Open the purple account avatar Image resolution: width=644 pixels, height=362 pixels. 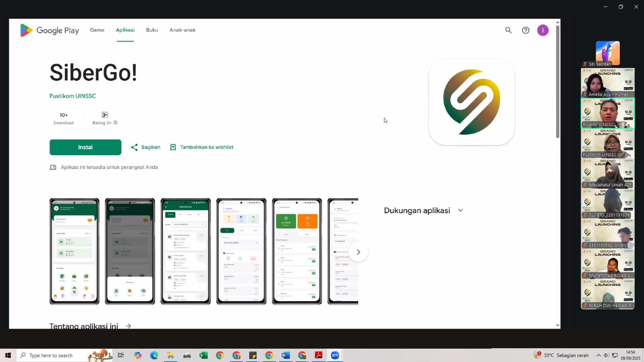click(543, 30)
